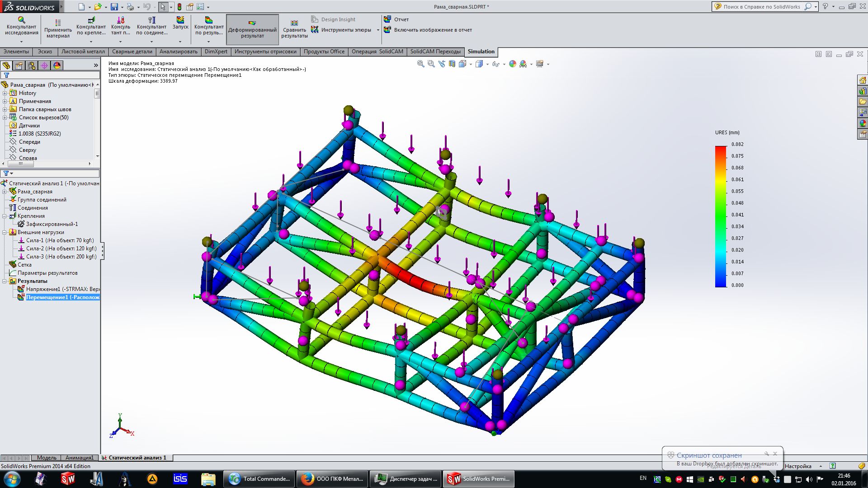Open the Animation1 (Анимация1) bottom tab
868x488 pixels.
(79, 458)
